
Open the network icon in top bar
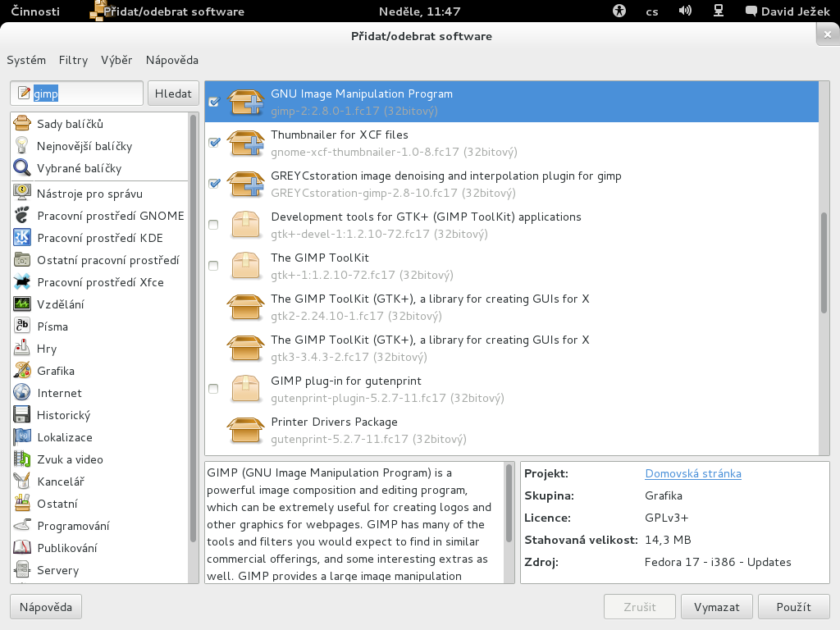click(719, 11)
